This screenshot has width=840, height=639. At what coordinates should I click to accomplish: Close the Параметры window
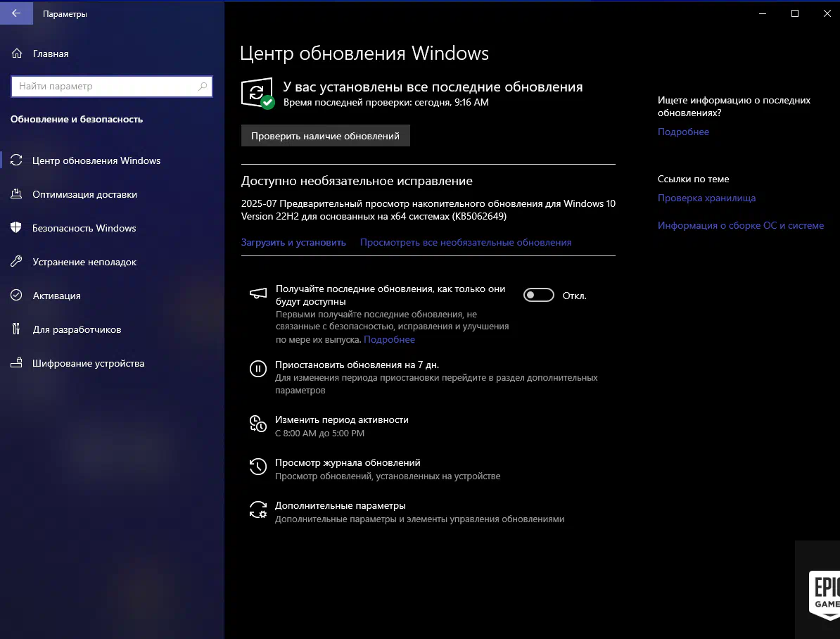[827, 13]
